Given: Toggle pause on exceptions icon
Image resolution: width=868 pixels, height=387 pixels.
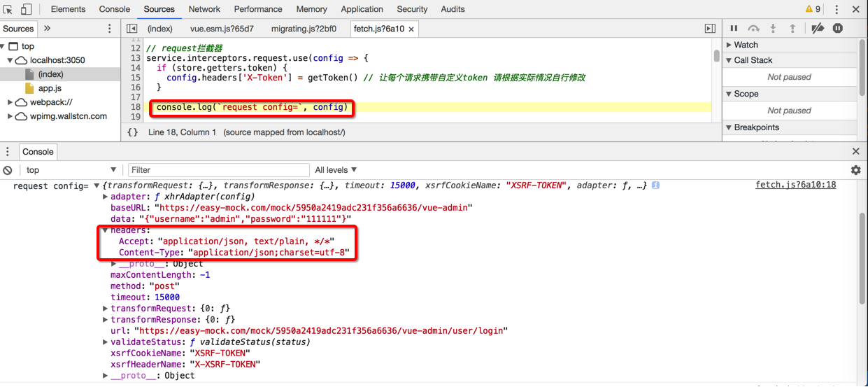Looking at the screenshot, I should click(838, 28).
